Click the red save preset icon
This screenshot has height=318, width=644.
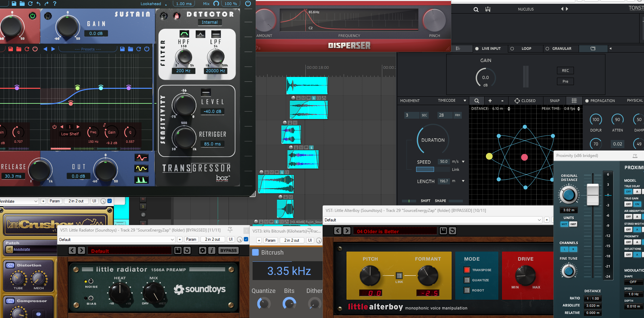(10, 49)
